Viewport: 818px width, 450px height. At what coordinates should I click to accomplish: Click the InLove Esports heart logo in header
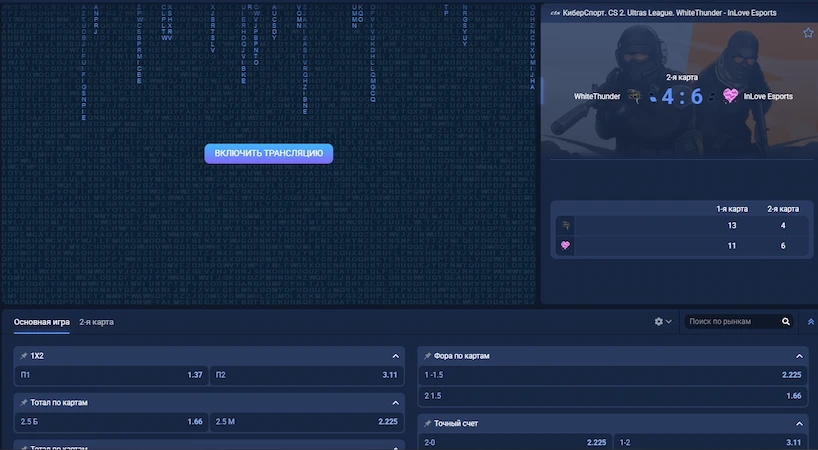coord(730,95)
